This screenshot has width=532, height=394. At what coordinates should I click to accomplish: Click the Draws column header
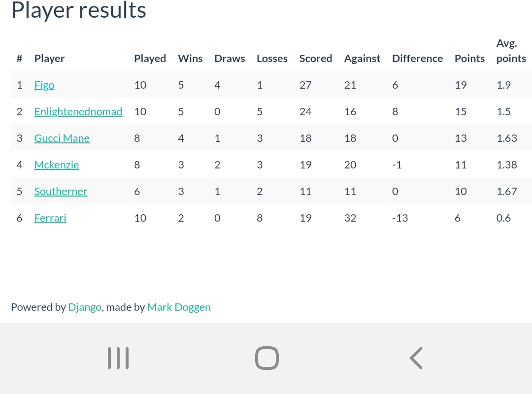tap(230, 59)
